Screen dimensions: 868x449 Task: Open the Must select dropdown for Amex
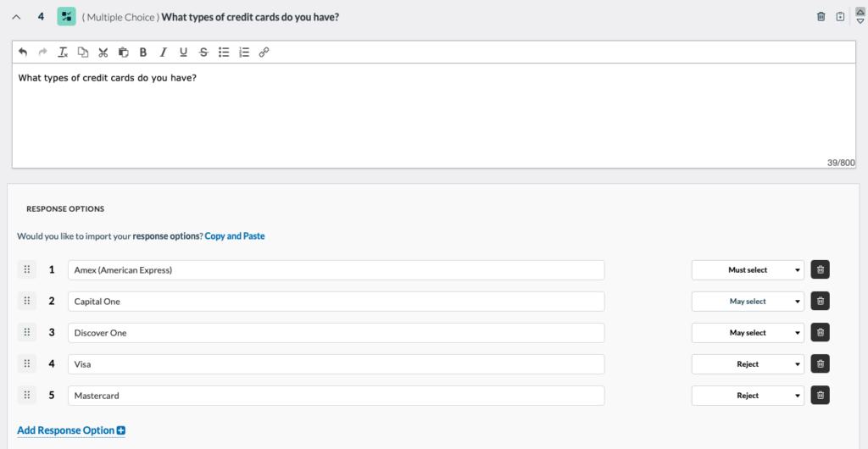[x=748, y=270]
